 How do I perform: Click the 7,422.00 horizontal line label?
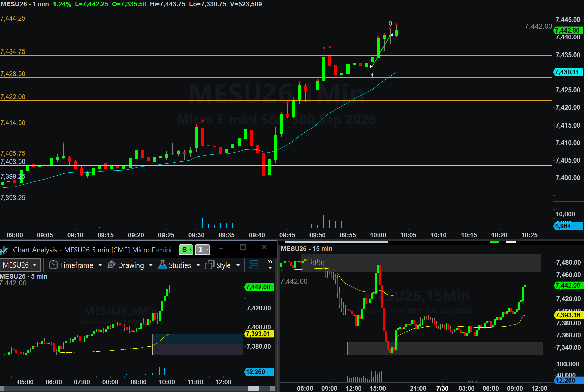(13, 97)
